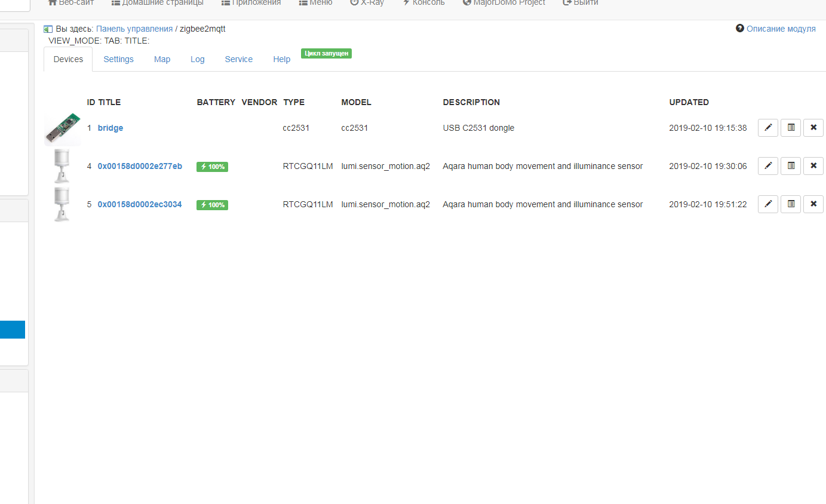Click the question mark icon beside Описание модуля
The height and width of the screenshot is (504, 826).
[740, 29]
